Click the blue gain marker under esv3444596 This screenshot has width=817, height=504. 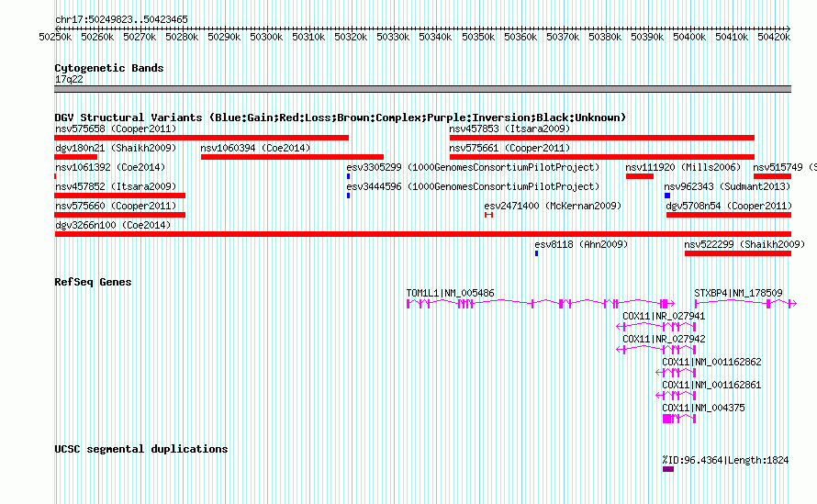[x=348, y=196]
